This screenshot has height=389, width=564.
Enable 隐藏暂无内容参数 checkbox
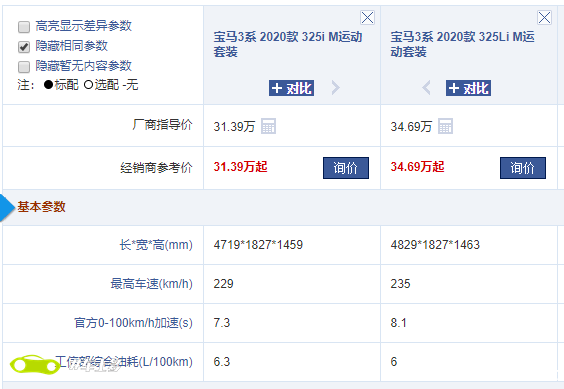point(24,67)
